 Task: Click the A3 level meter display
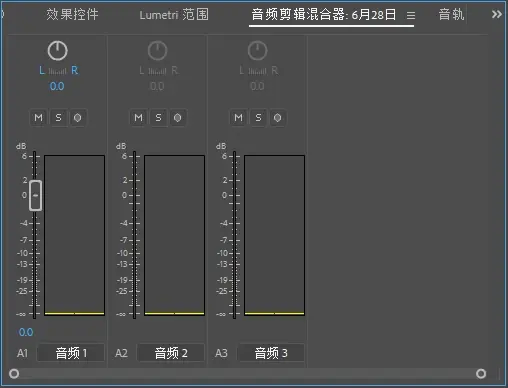[x=274, y=235]
